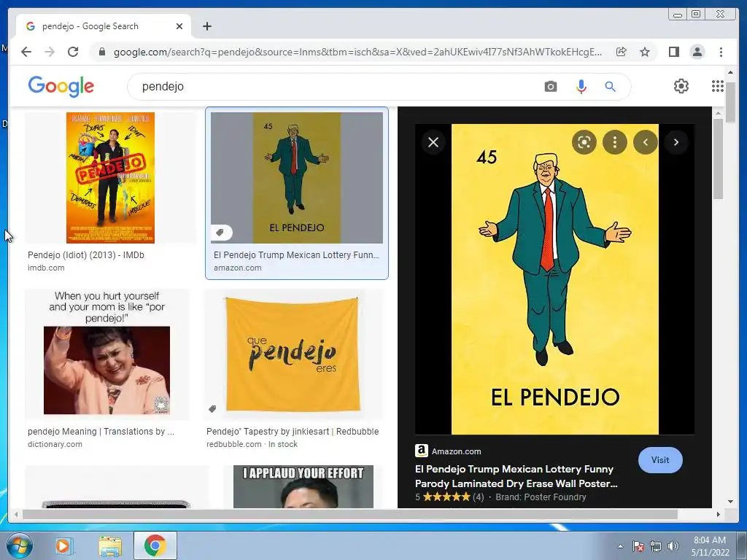The width and height of the screenshot is (747, 560).
Task: View site information via the padlock icon
Action: (101, 52)
